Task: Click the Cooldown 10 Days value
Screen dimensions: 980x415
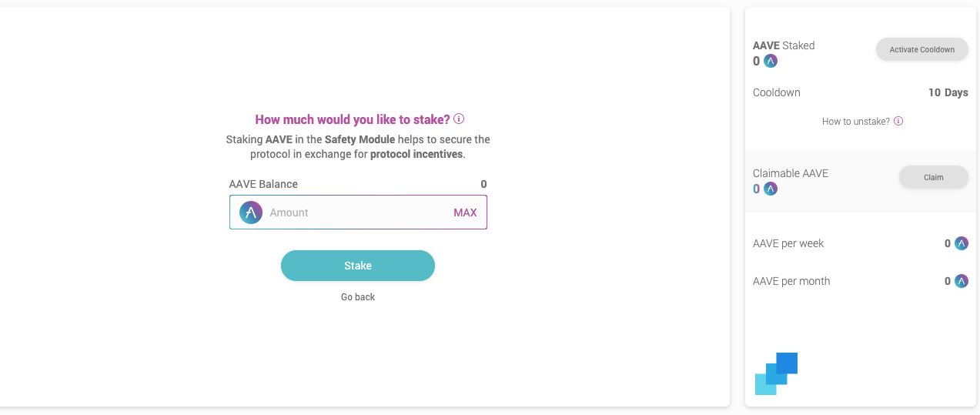Action: [948, 92]
